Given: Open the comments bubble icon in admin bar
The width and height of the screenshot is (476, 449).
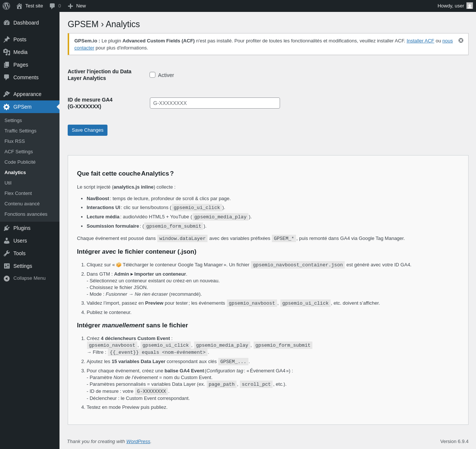Looking at the screenshot, I should tap(52, 6).
